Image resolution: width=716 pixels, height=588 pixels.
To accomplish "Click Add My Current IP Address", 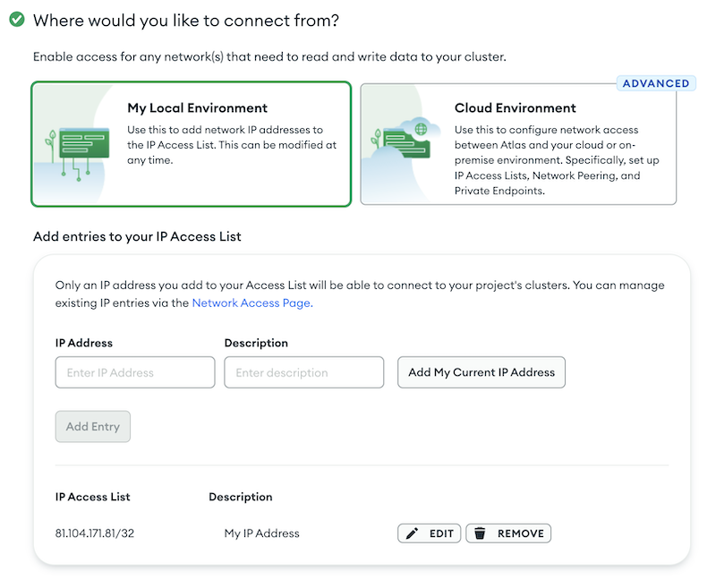I will coord(482,372).
